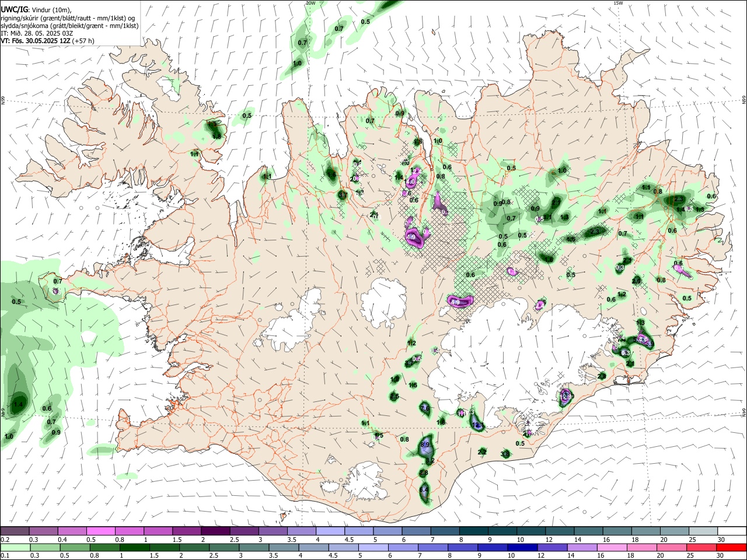Click the "UWC/IG: Vindur (10m)" title text
This screenshot has height=560, width=747.
pos(36,9)
